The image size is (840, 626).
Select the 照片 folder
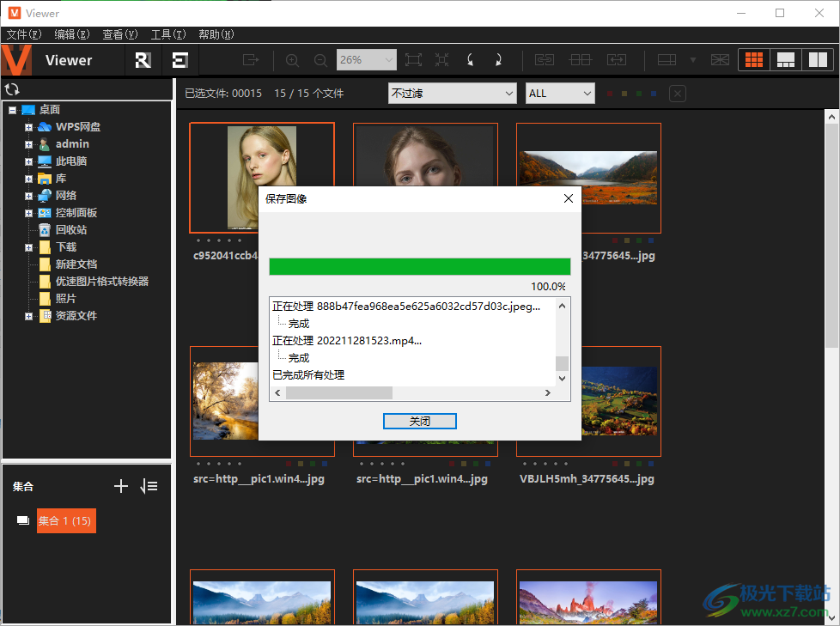65,298
